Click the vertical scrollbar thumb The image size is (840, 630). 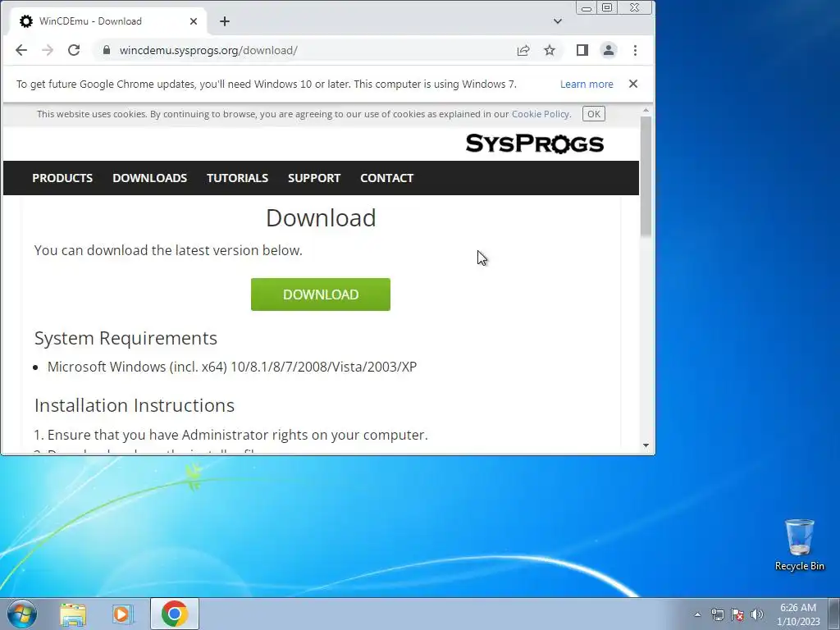click(646, 176)
